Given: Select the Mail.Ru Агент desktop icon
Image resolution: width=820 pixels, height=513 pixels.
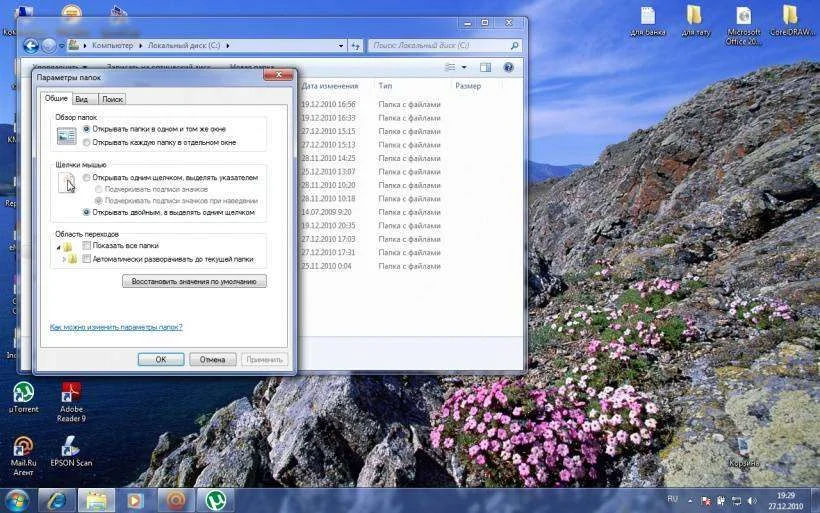Looking at the screenshot, I should click(x=23, y=456).
